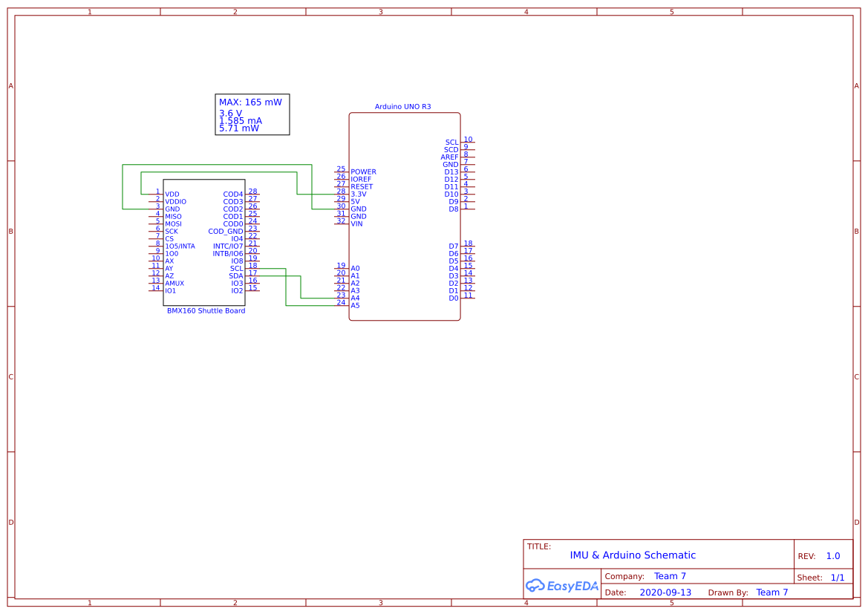868x614 pixels.
Task: Click the EasyEDA logo in the title block
Action: pyautogui.click(x=562, y=586)
